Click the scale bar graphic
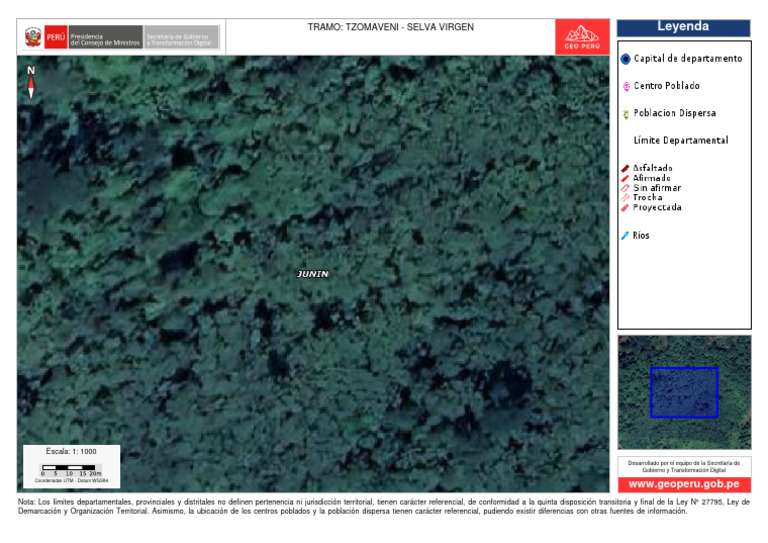The image size is (768, 543). point(72,471)
